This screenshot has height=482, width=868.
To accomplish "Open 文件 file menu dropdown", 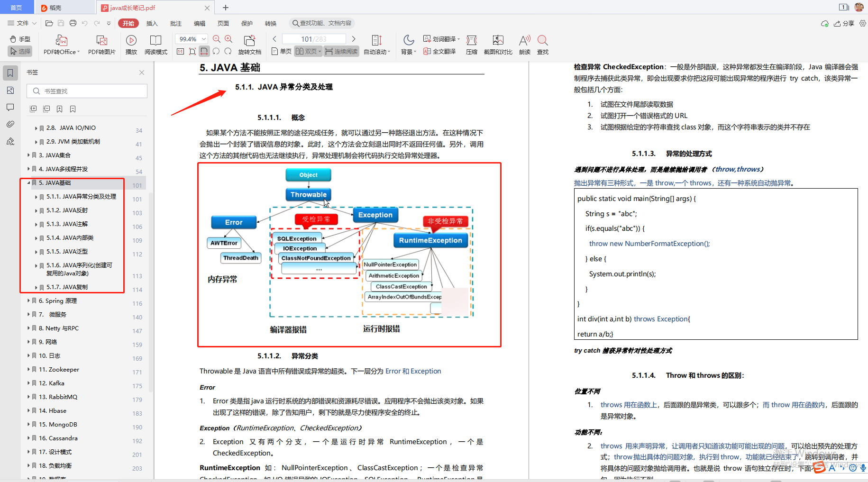I will 22,23.
